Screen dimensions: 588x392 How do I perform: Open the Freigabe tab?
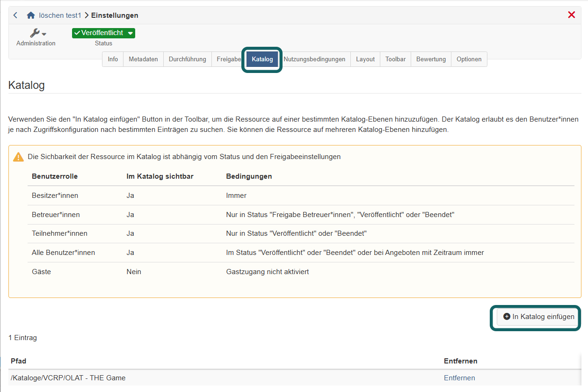click(228, 59)
